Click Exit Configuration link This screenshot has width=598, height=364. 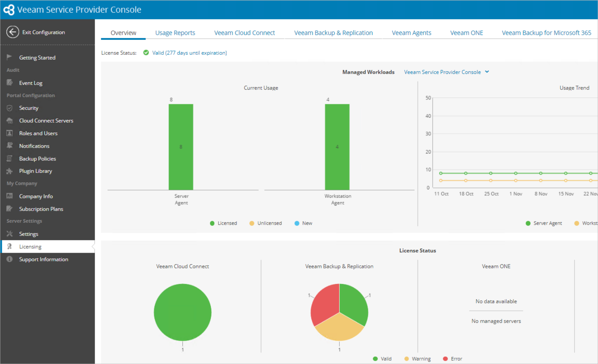[43, 32]
